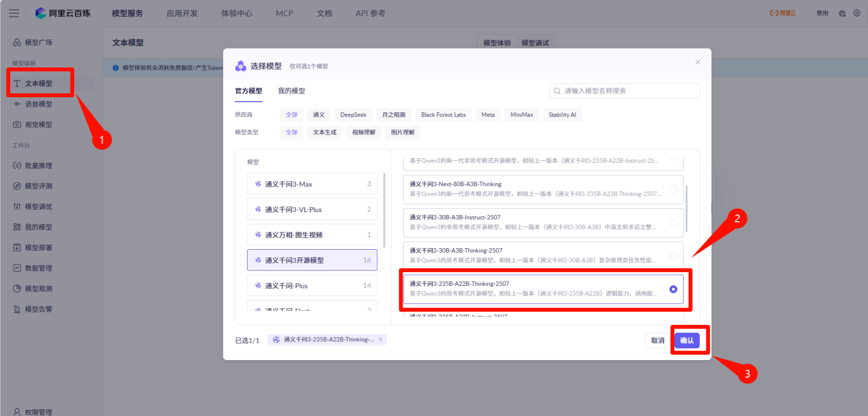Click the model name search field
This screenshot has width=868, height=416.
point(624,91)
